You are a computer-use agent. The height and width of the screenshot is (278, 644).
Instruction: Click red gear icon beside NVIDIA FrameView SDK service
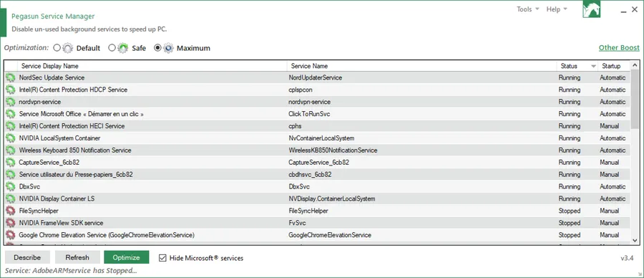[10, 223]
